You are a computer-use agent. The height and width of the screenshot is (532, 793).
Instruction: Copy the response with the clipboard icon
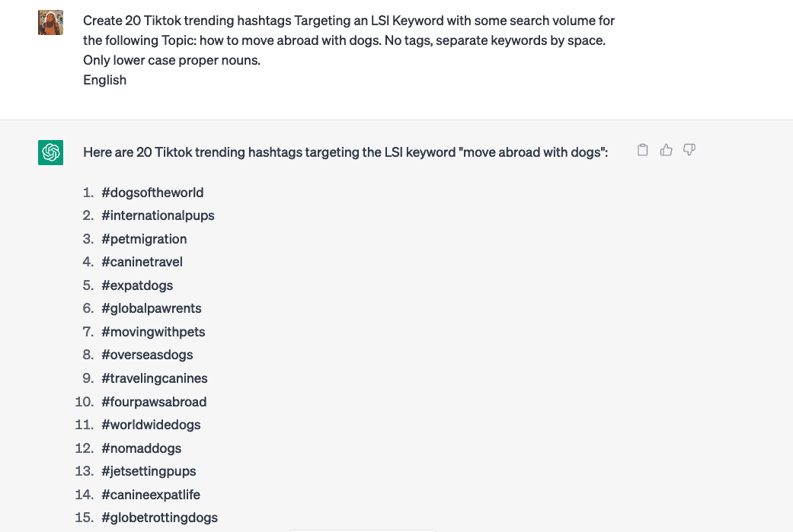click(642, 150)
